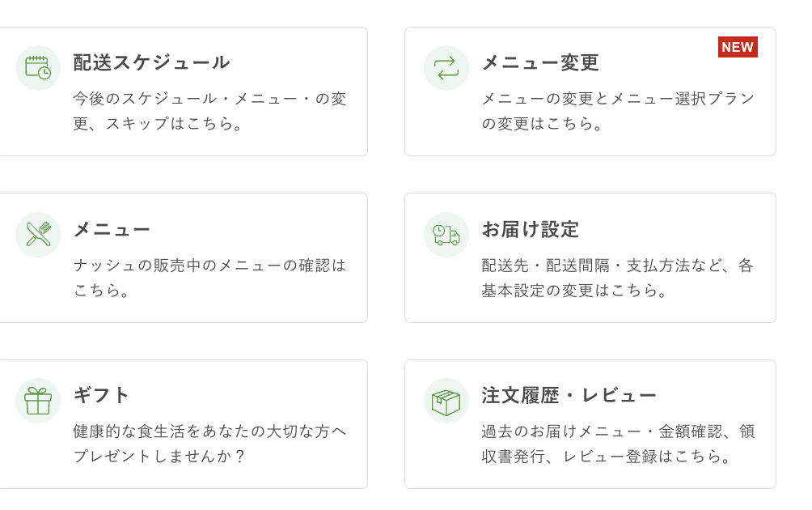Select the メニュー card title
Viewport: 812px width, 510px height.
coord(112,229)
